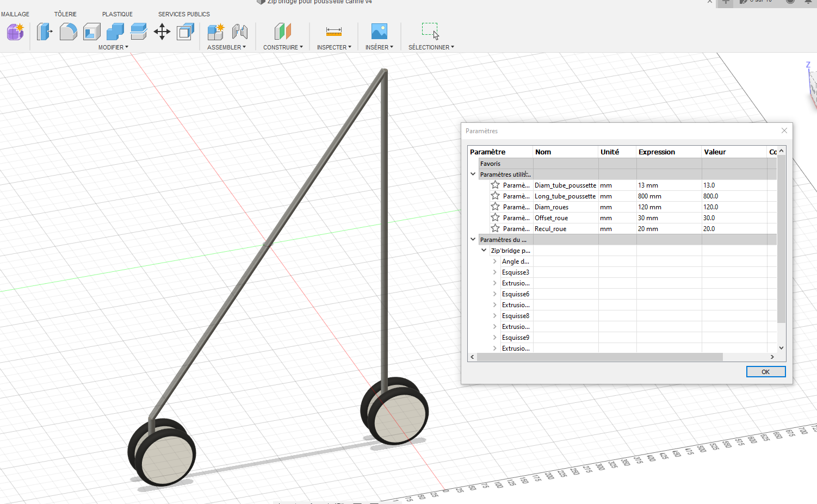
Task: Choose the window Select tool icon
Action: coord(431,32)
